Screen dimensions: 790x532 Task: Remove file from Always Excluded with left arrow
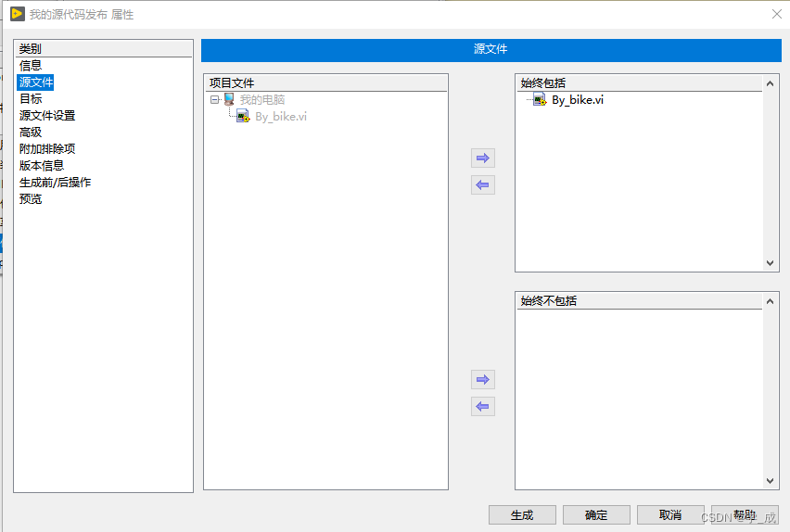click(x=483, y=406)
